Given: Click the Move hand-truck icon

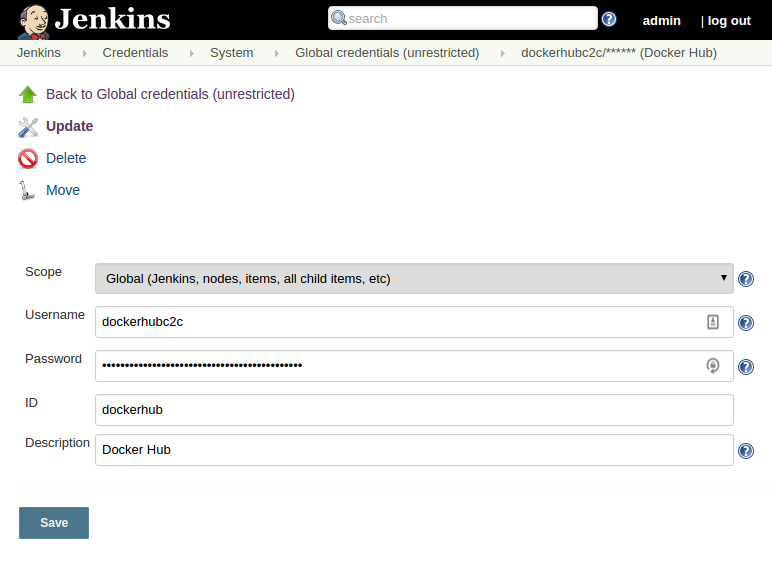Looking at the screenshot, I should tap(28, 191).
